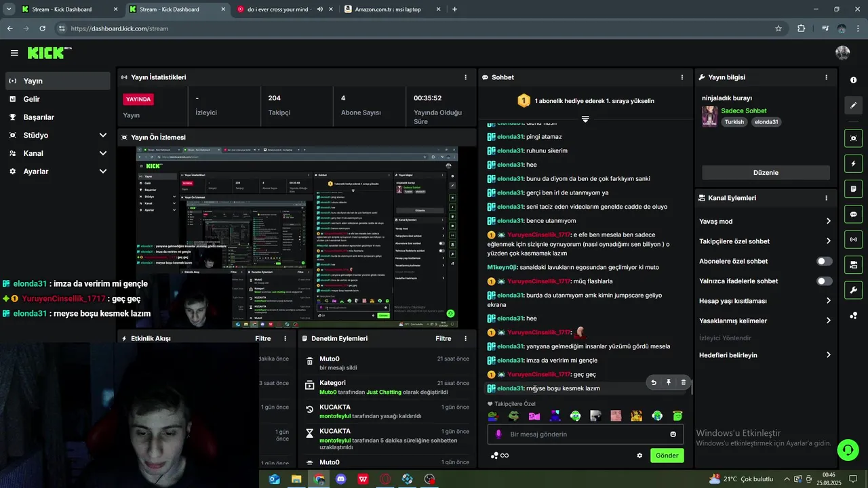This screenshot has height=488, width=868.
Task: Expand the Ayarlar sidebar section
Action: [103, 171]
